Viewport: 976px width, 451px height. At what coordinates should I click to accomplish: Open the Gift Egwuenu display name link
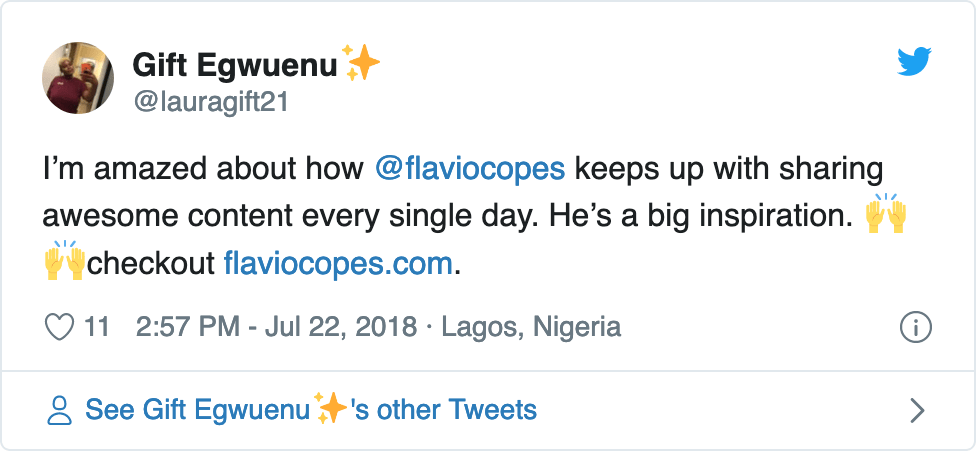235,66
